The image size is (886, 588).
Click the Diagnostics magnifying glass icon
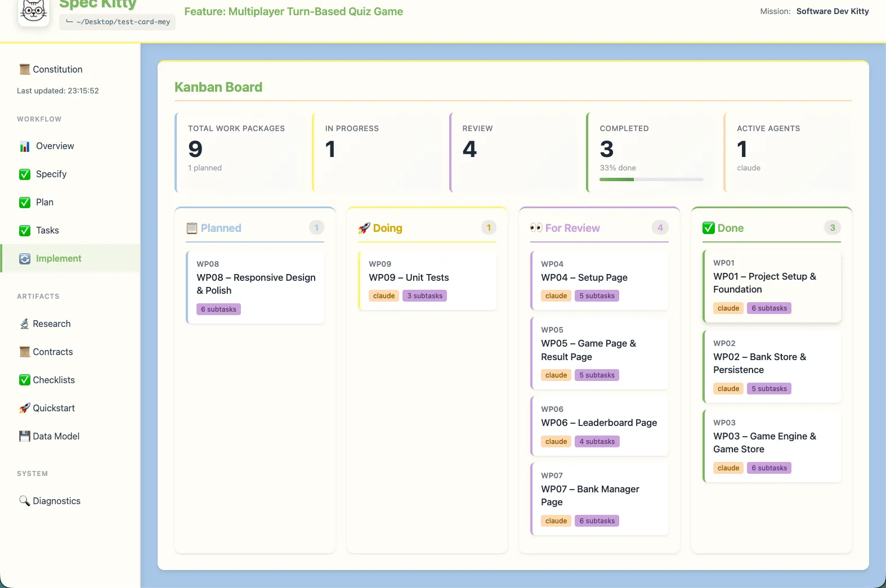(x=24, y=501)
